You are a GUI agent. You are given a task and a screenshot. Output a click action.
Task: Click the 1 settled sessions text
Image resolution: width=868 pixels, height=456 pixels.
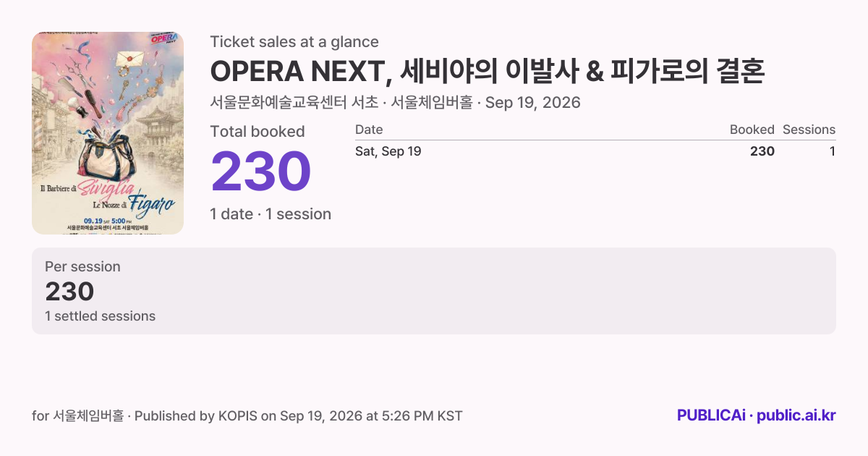[x=100, y=316]
